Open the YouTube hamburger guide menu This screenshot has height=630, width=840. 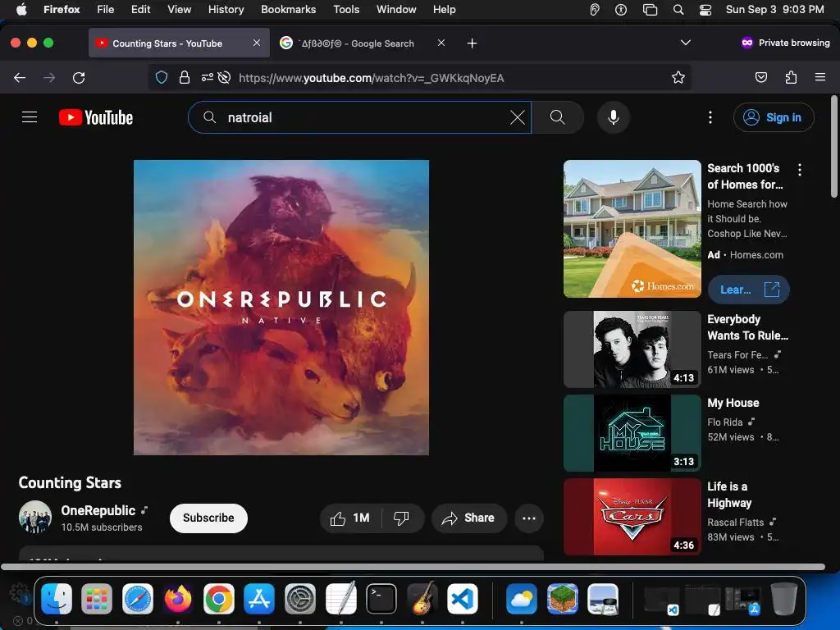click(30, 117)
